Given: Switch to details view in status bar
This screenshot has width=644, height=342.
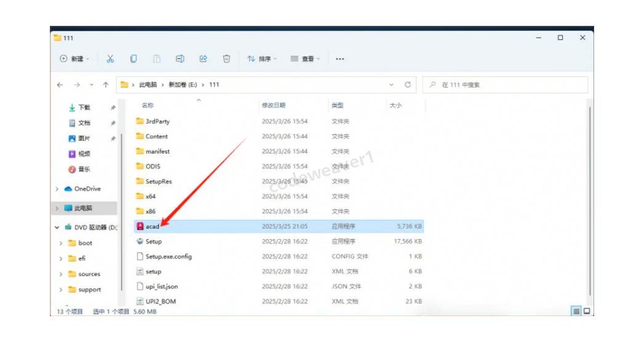Looking at the screenshot, I should (576, 311).
